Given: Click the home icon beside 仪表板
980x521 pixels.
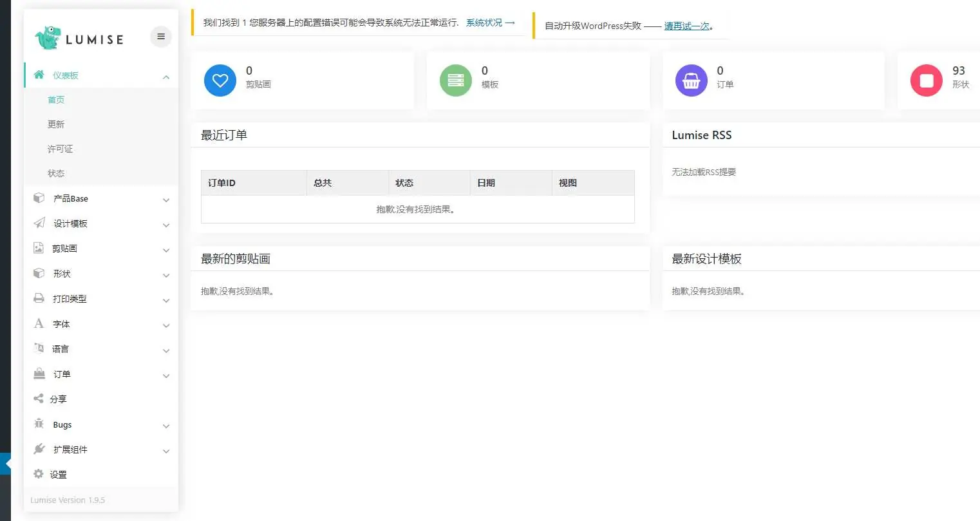Looking at the screenshot, I should 39,75.
